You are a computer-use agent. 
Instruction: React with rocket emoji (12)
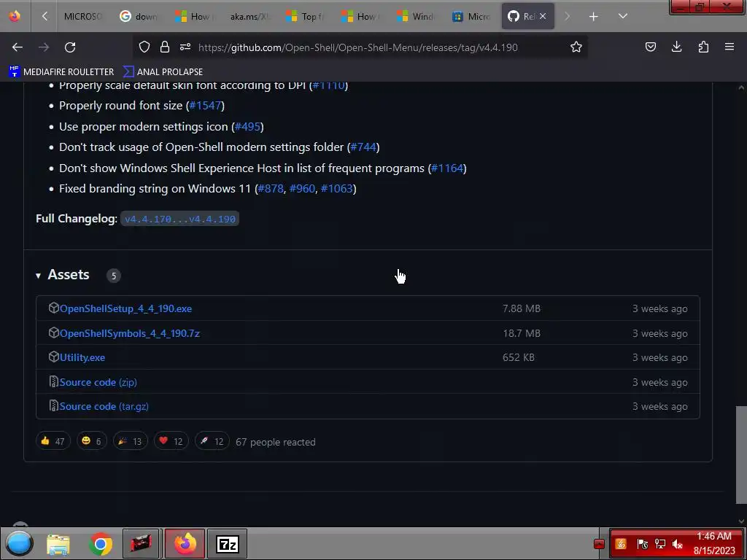coord(212,441)
